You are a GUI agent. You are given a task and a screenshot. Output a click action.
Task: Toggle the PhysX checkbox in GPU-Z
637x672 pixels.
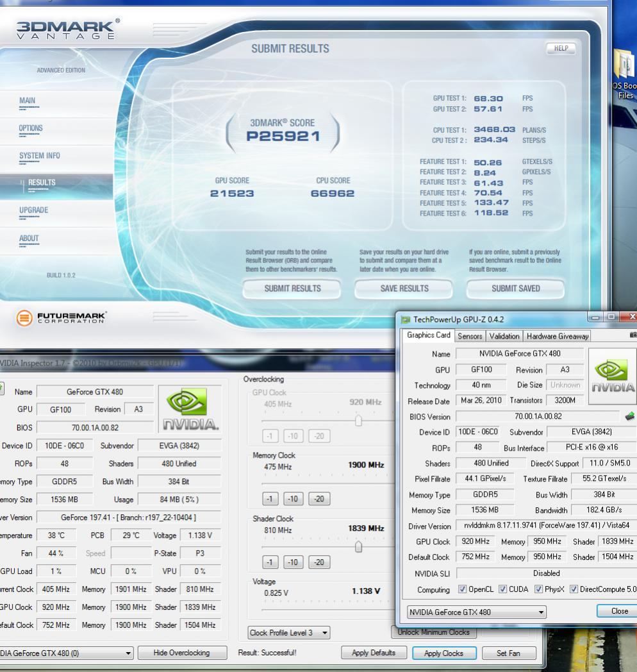tap(538, 589)
